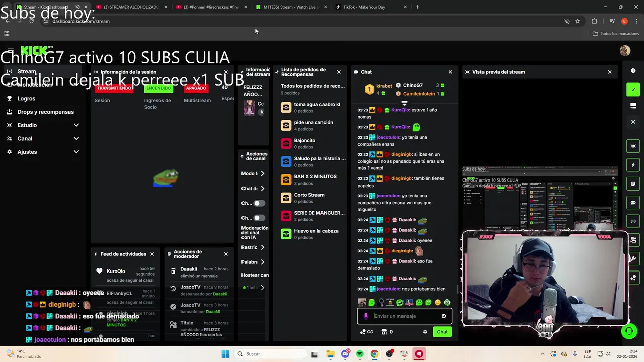Open Drops y recompensas sidebar item
Screen dimensions: 644x362
[x=43, y=112]
